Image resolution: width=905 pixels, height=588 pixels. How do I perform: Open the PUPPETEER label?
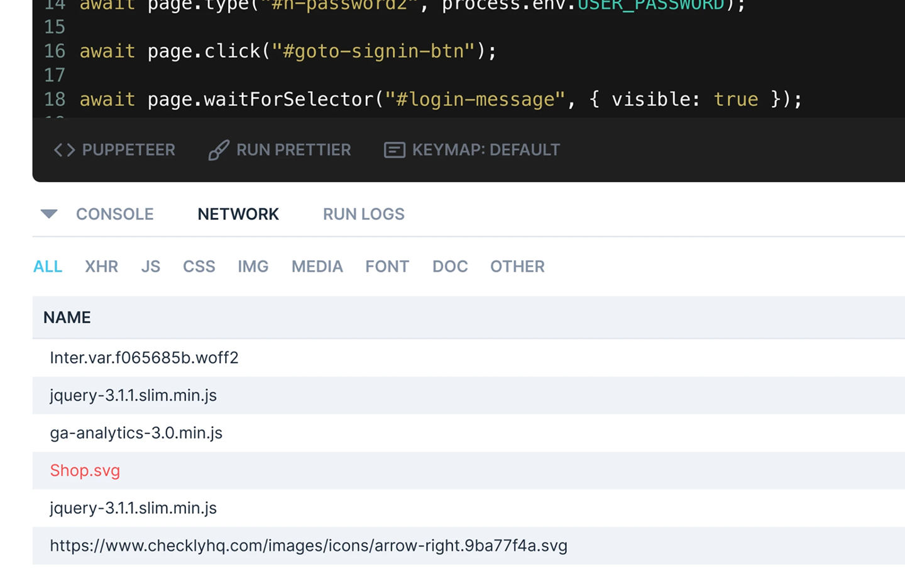(x=128, y=150)
